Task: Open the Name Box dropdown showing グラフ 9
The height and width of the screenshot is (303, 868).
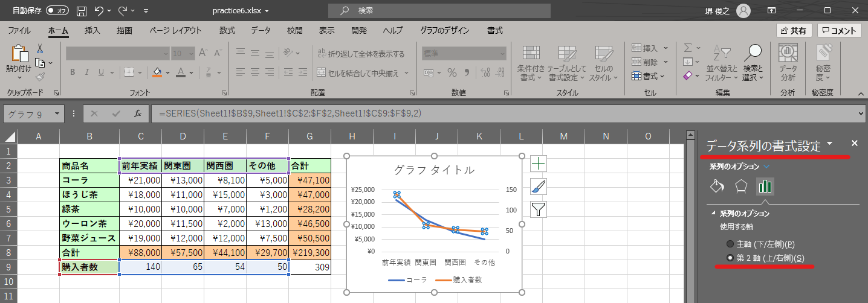Action: click(x=57, y=113)
